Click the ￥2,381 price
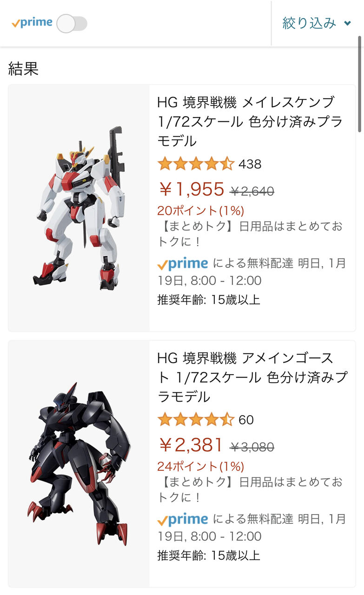Image resolution: width=364 pixels, height=595 pixels. pos(192,445)
